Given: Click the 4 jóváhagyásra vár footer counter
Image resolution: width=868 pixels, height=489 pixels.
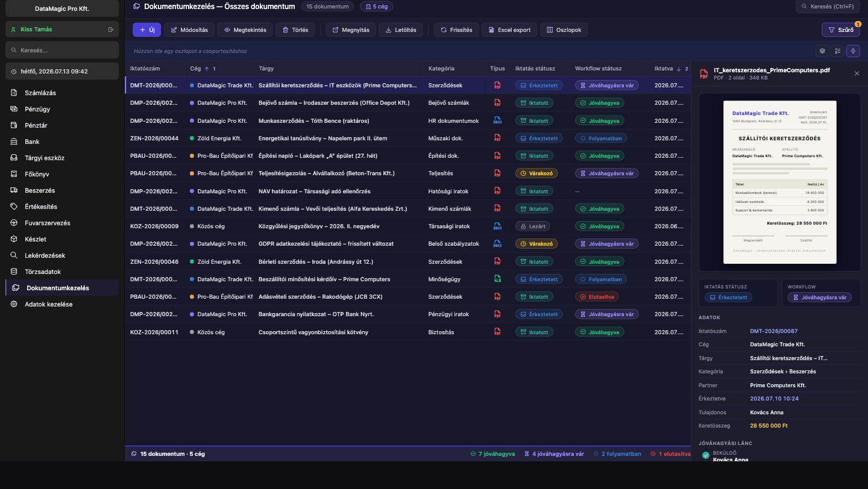Looking at the screenshot, I should click(x=554, y=454).
